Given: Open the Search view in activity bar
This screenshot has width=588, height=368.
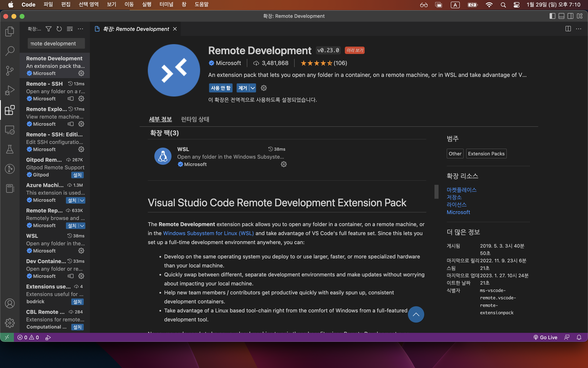Looking at the screenshot, I should [x=10, y=51].
